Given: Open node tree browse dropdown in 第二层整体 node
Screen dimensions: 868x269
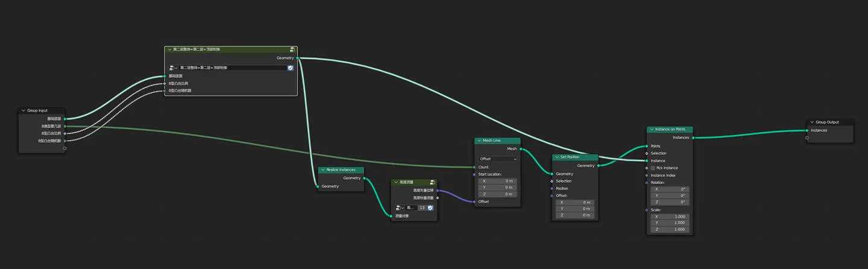Looking at the screenshot, I should pos(174,68).
